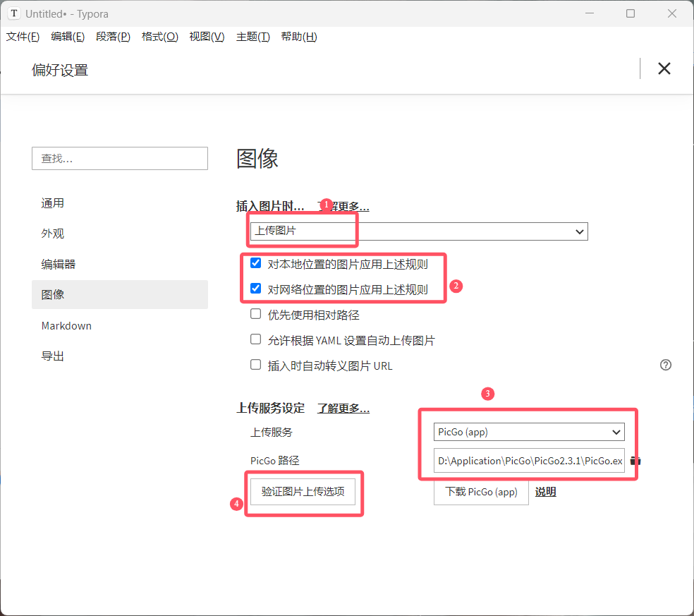
Task: Select 导出 in preferences sidebar
Action: pos(119,356)
